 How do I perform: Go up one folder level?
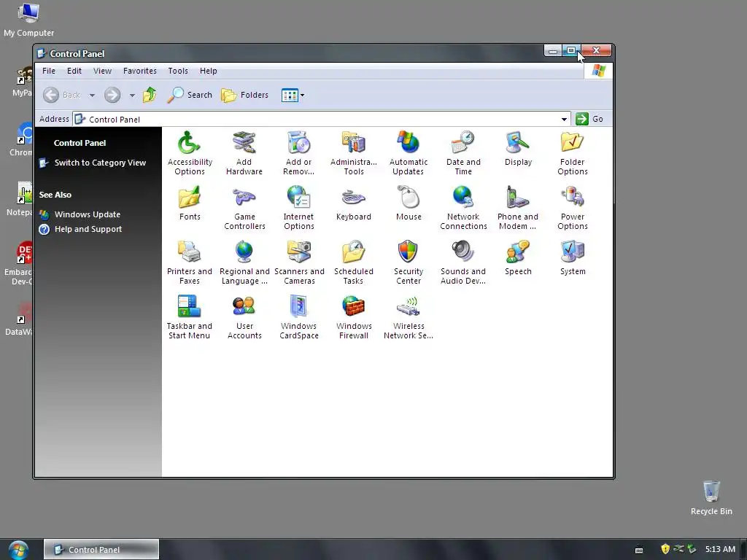(x=150, y=95)
